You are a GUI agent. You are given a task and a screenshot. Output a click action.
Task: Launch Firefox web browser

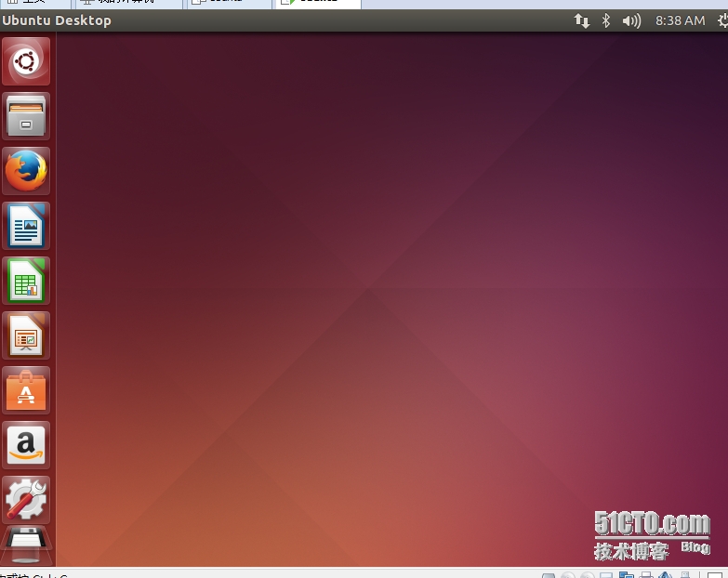tap(26, 171)
